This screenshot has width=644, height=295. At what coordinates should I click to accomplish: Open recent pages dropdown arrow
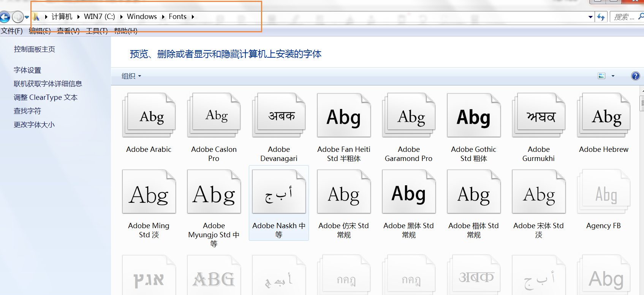(27, 17)
